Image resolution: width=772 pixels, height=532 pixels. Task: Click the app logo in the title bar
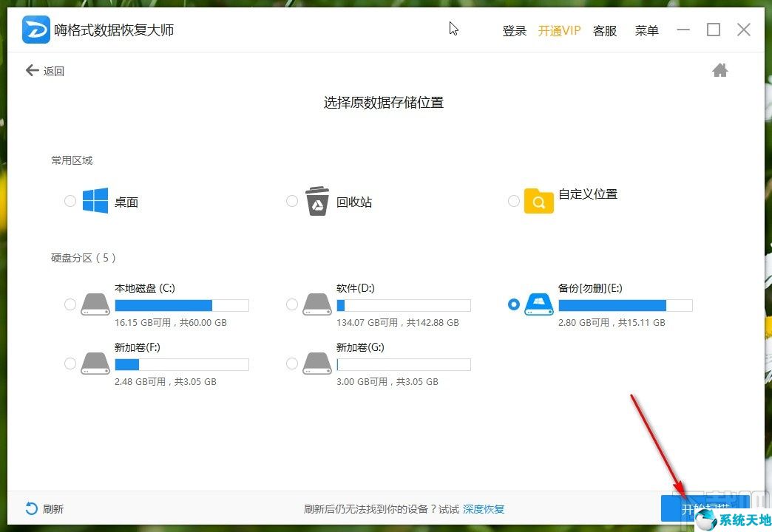[35, 30]
